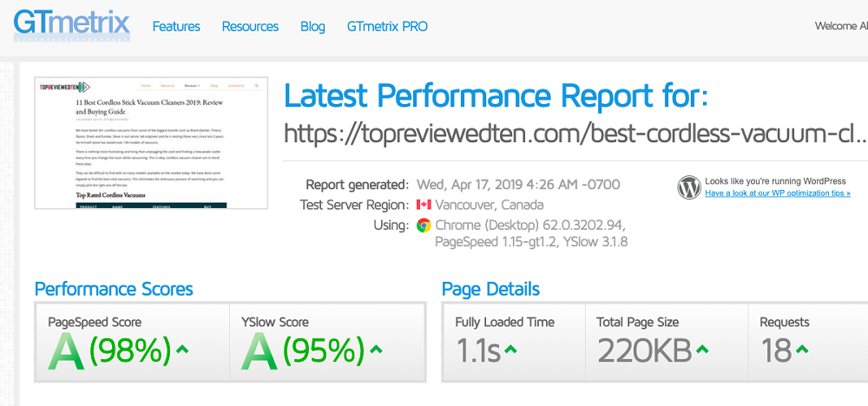Viewport: 868px width, 406px height.
Task: Click green arrow next to 1.1s load time
Action: click(511, 350)
